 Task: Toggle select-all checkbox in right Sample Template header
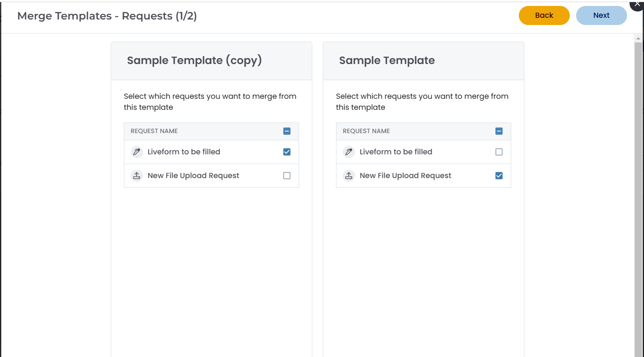[x=499, y=131]
